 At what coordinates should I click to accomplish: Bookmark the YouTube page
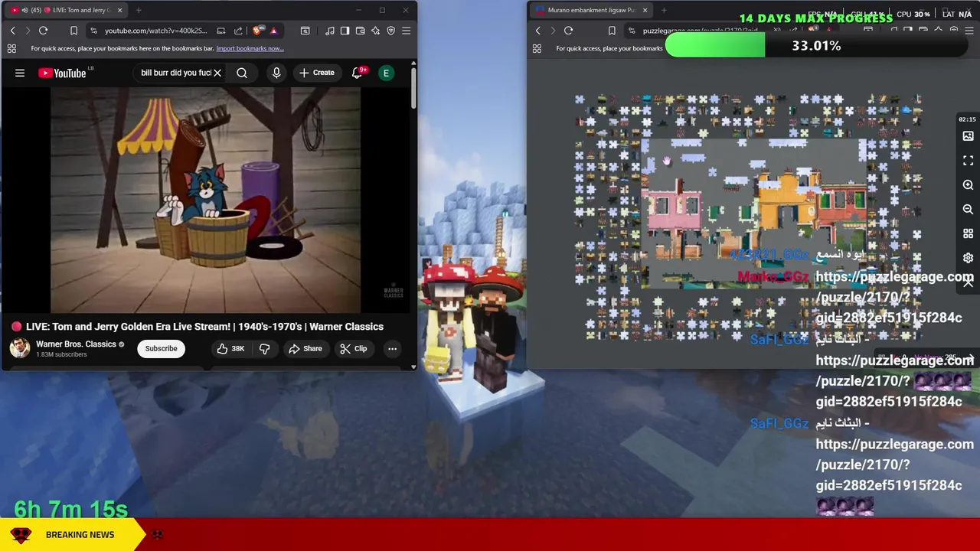(73, 31)
